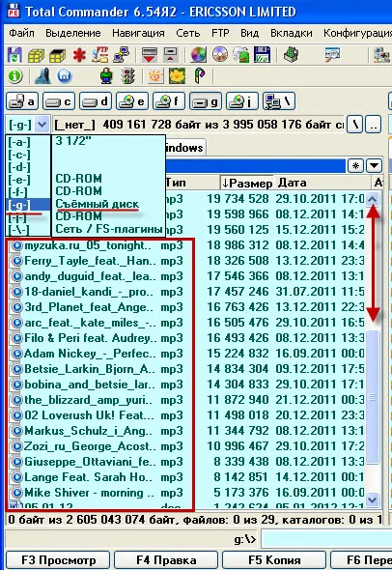The height and width of the screenshot is (570, 392).
Task: Click the colorful CD disc icon
Action: [198, 55]
